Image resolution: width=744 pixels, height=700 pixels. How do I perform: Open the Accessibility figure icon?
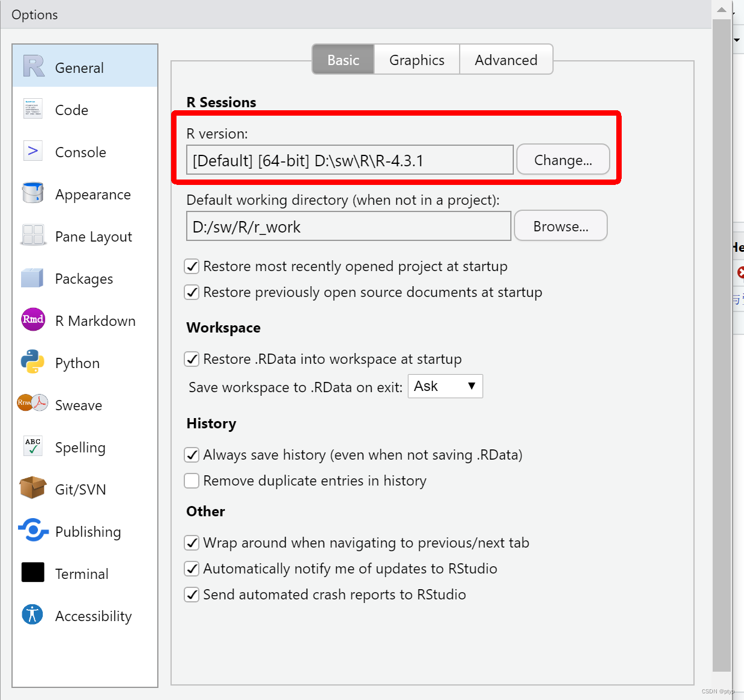pyautogui.click(x=33, y=614)
